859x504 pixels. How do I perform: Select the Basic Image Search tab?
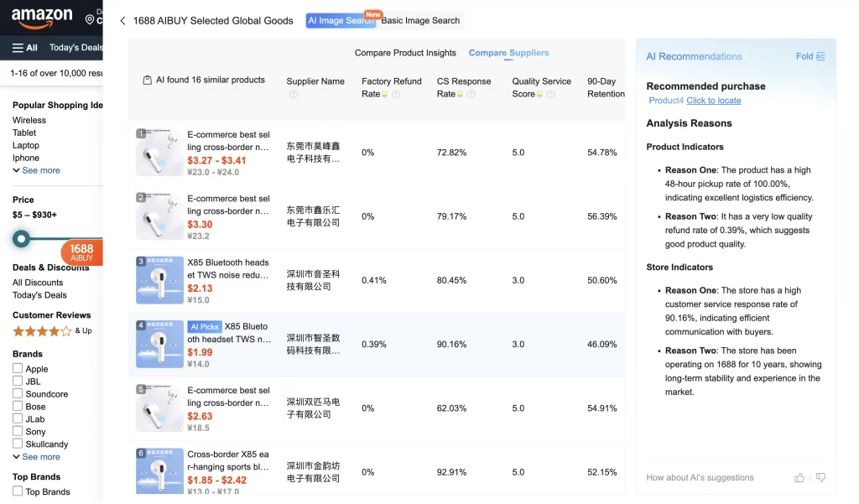(x=420, y=20)
